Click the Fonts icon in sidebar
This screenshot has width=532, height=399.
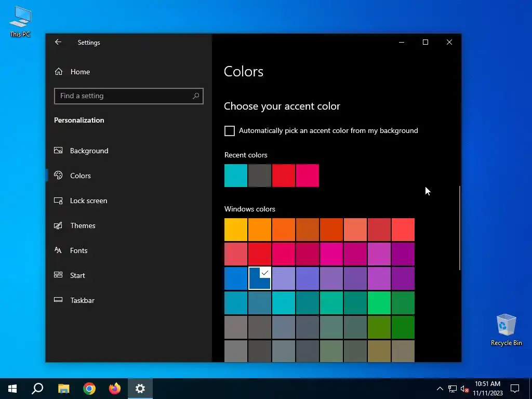tap(58, 250)
